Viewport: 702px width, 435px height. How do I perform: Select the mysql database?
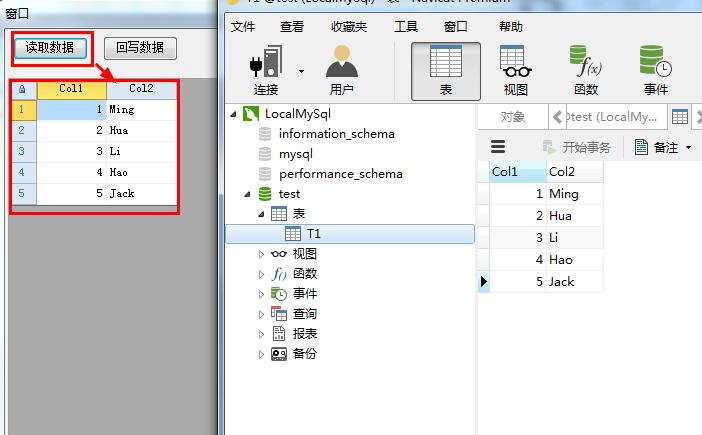[x=295, y=154]
